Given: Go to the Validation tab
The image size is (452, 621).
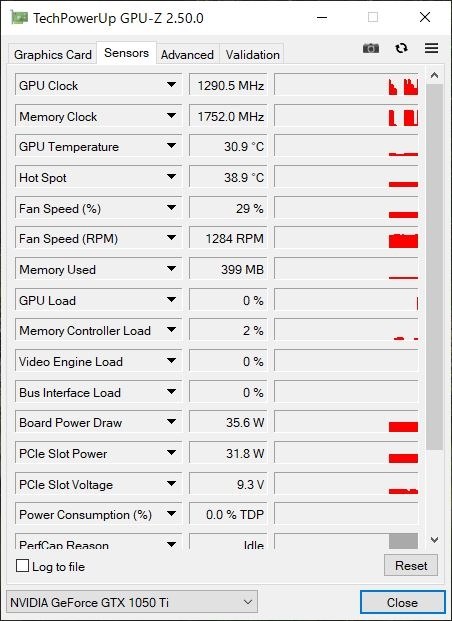Looking at the screenshot, I should 253,54.
